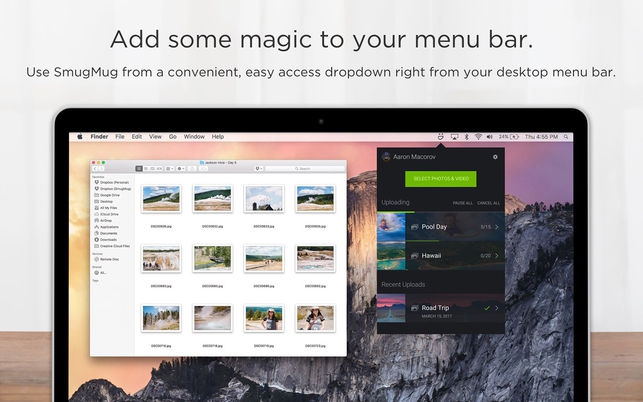Expand the Pool Day upload chevron
This screenshot has height=402, width=643.
pyautogui.click(x=497, y=227)
